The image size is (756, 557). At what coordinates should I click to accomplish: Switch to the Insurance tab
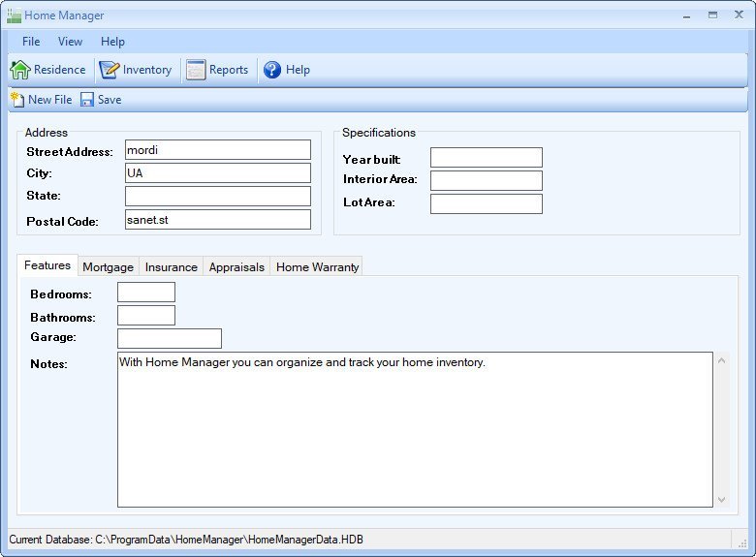pos(171,267)
